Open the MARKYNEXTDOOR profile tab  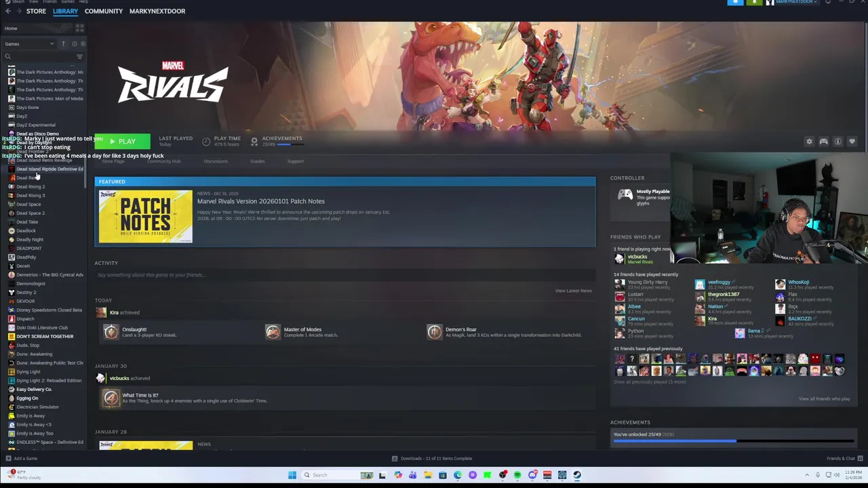pos(157,11)
